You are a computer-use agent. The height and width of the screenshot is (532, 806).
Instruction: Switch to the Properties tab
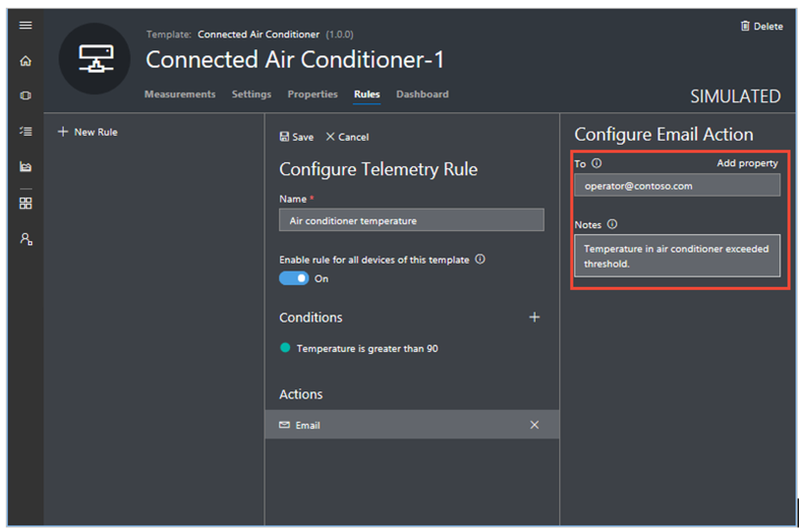pyautogui.click(x=313, y=94)
